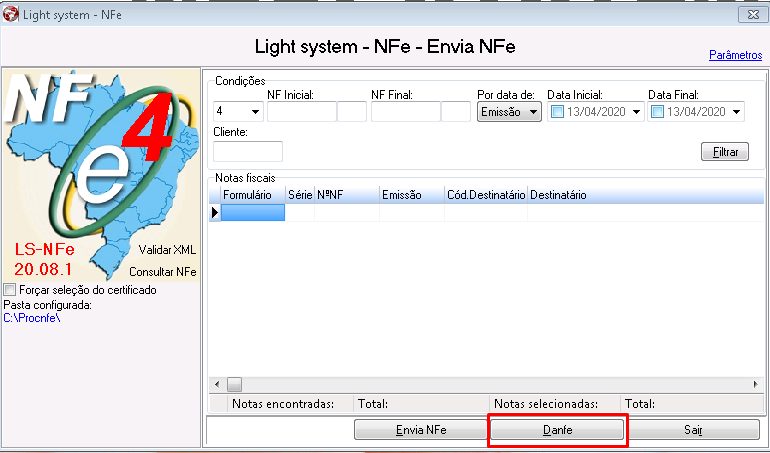Expand the series dropdown showing 4
Viewport: 770px width, 453px height.
[255, 112]
